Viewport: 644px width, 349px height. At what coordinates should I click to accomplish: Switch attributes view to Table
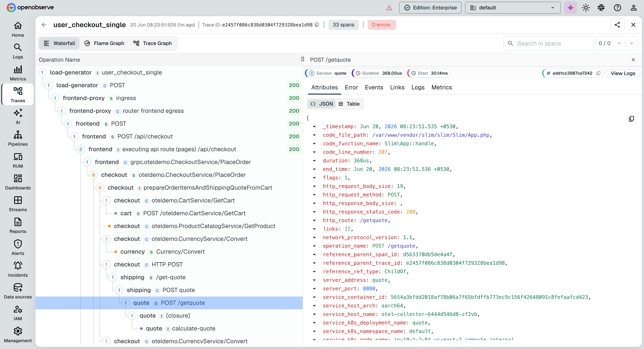tap(349, 104)
